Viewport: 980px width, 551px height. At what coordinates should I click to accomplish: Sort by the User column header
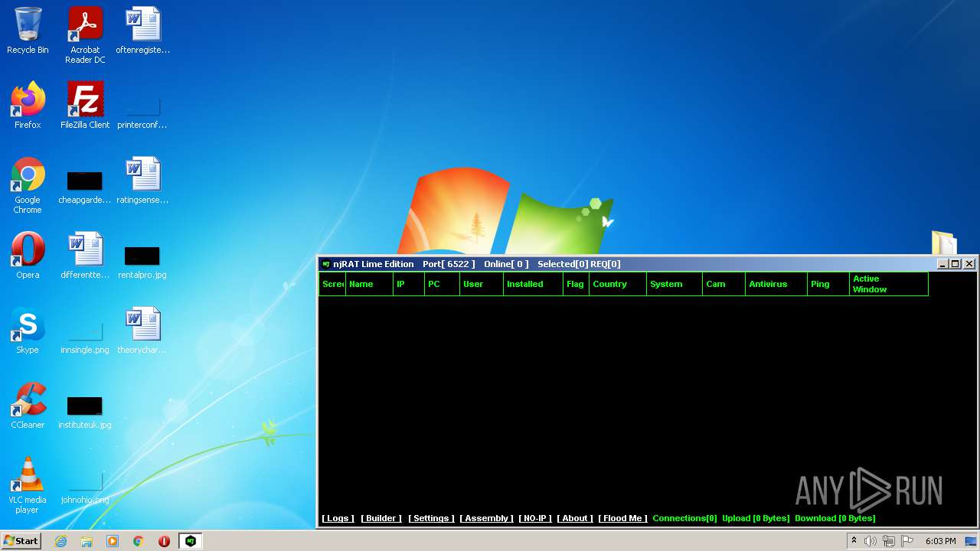tap(482, 284)
